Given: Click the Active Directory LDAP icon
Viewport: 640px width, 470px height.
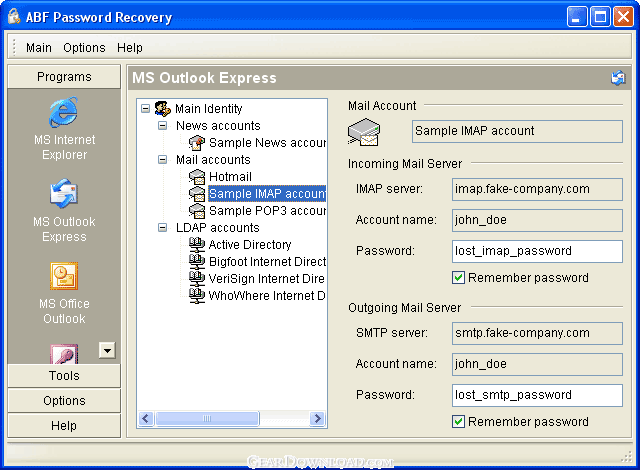Looking at the screenshot, I should [197, 244].
